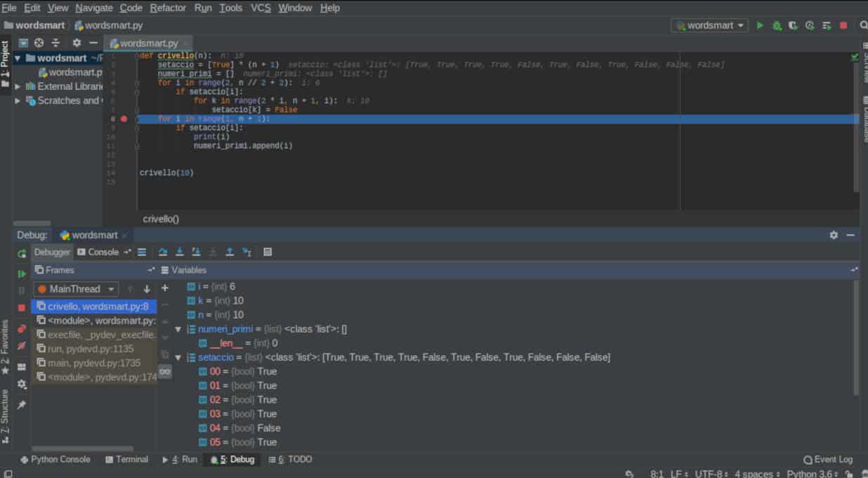Stop the debugger using the red square
This screenshot has width=868, height=478.
[22, 308]
